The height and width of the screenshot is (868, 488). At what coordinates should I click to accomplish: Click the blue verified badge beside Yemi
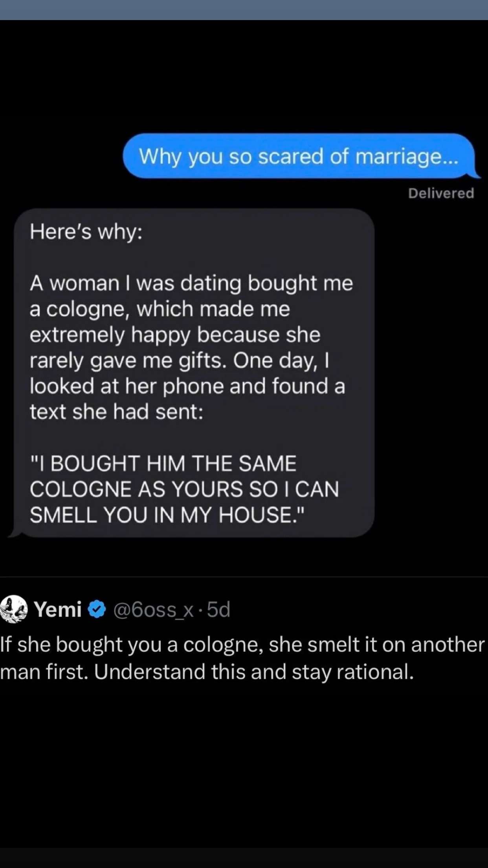point(97,609)
